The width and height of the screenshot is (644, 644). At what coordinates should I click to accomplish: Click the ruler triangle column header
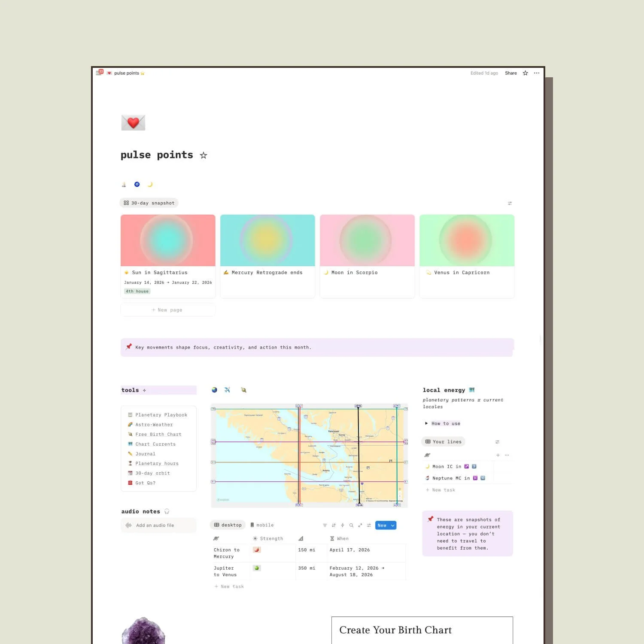tap(301, 538)
